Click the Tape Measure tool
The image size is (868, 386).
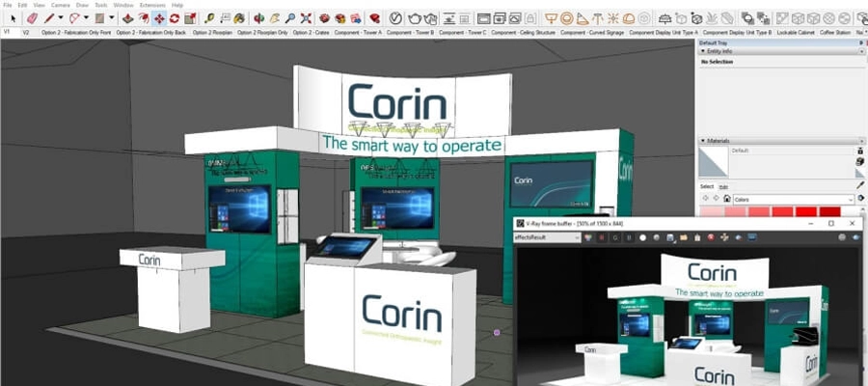coord(208,18)
